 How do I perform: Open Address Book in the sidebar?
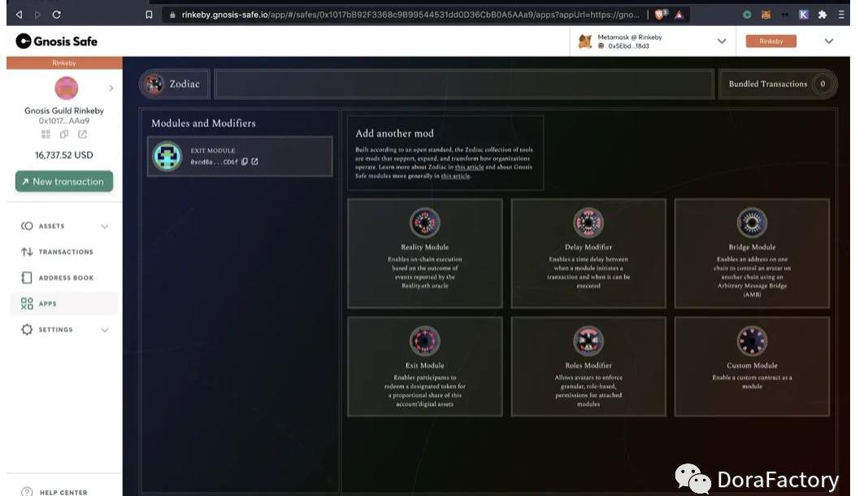tap(65, 278)
